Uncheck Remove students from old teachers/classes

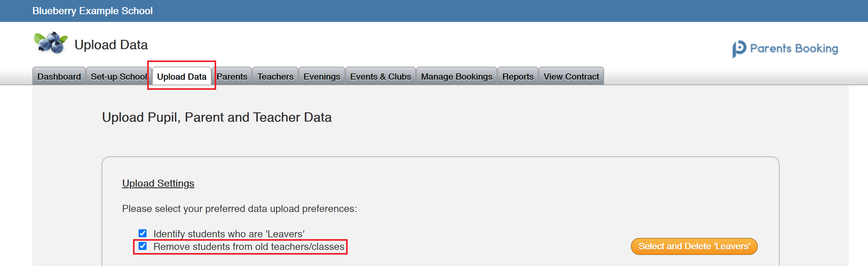[143, 246]
